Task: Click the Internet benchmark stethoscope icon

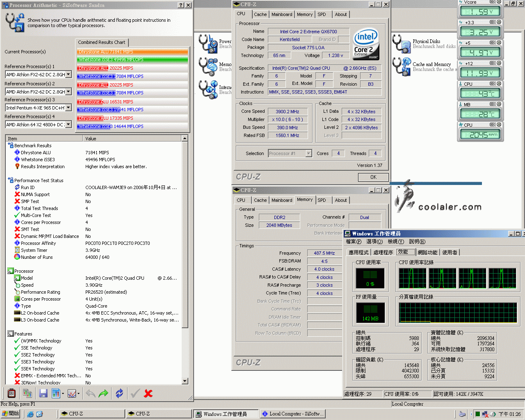Action: pyautogui.click(x=208, y=89)
